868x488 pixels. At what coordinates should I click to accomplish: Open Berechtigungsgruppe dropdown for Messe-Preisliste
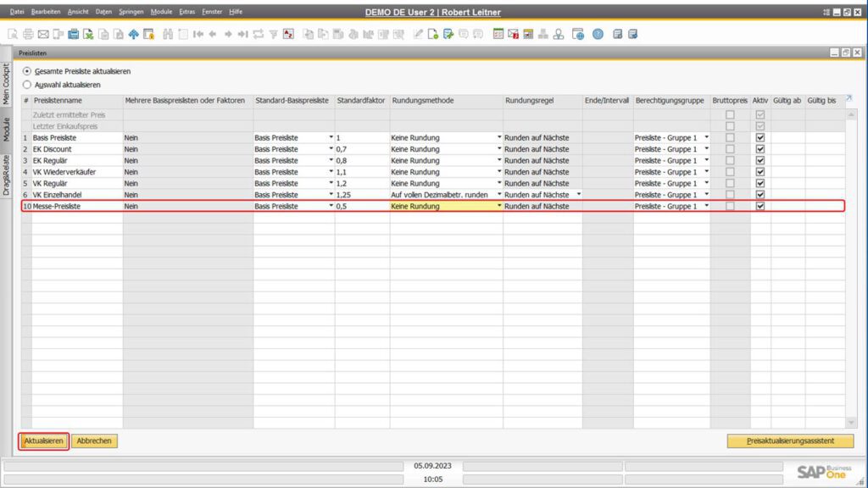[706, 206]
